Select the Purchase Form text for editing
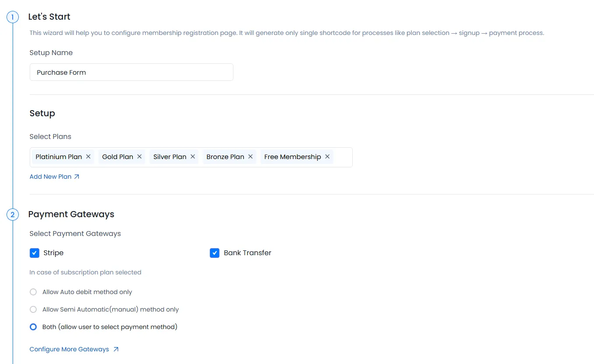 click(x=61, y=72)
